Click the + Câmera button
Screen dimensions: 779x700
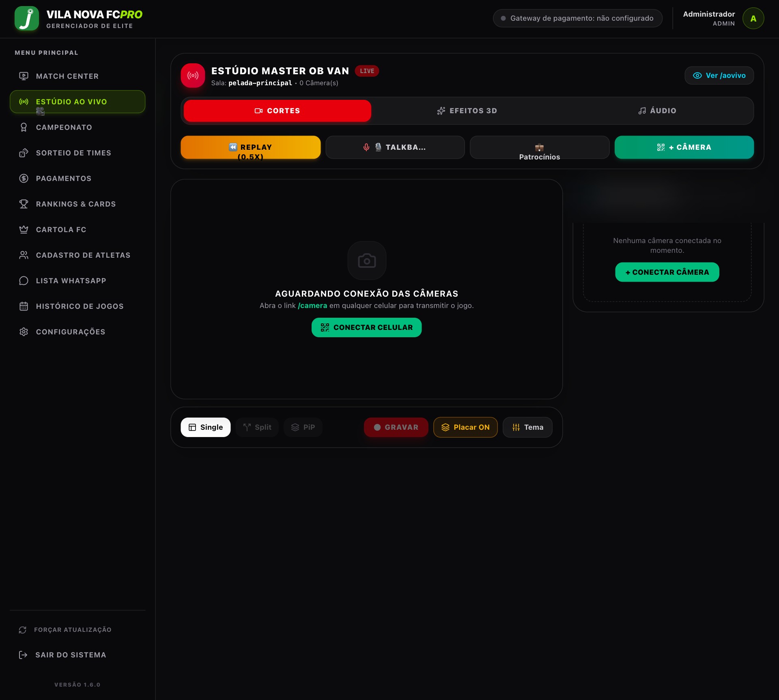[x=684, y=147]
